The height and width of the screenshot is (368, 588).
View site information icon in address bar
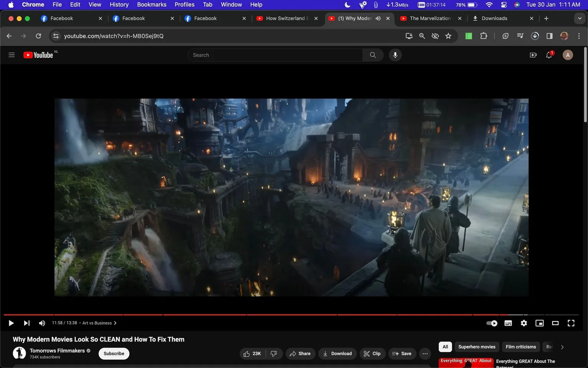point(56,36)
